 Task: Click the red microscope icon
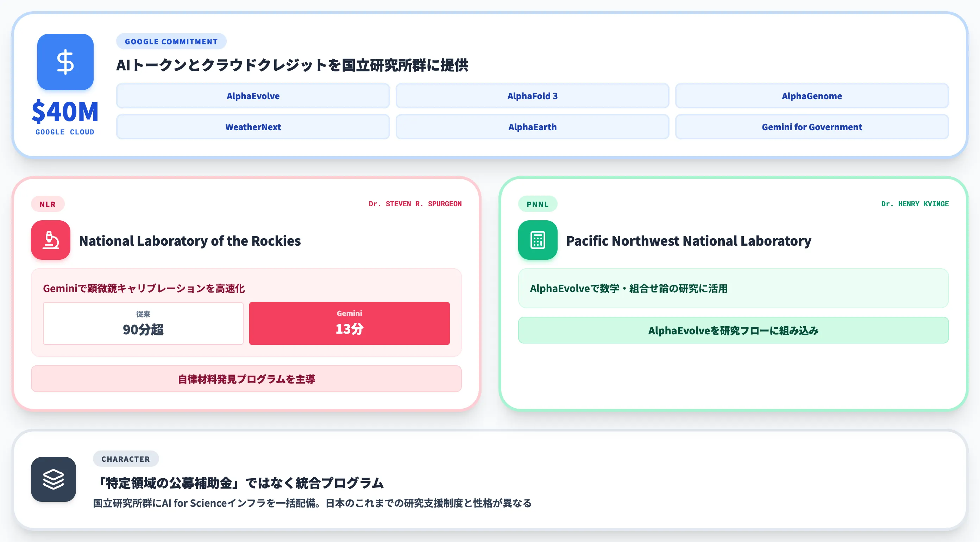click(x=51, y=240)
